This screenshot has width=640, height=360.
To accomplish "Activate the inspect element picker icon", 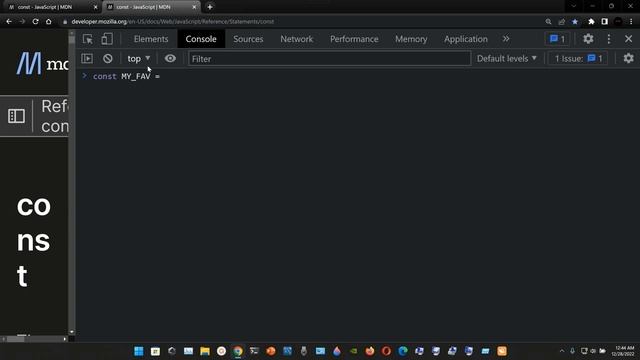I will click(x=87, y=39).
